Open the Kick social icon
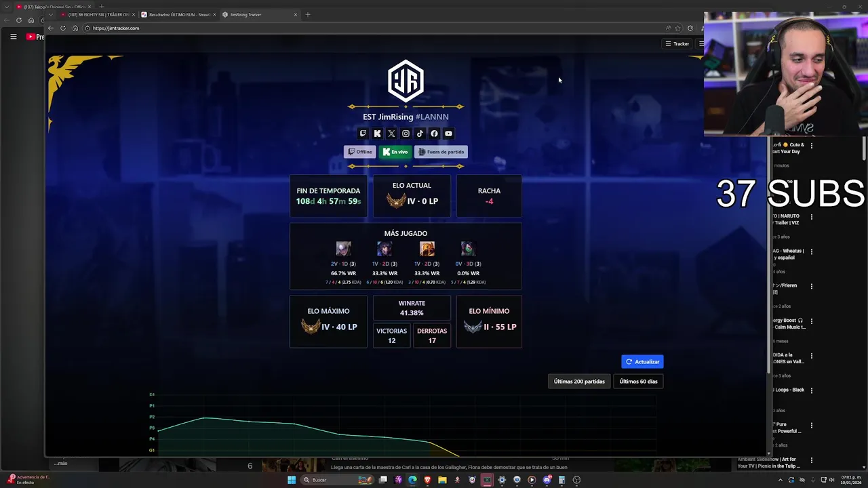 (377, 134)
